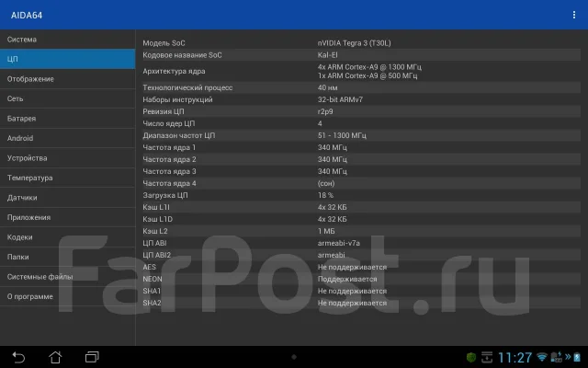Select the Модель SoC row label

point(164,43)
